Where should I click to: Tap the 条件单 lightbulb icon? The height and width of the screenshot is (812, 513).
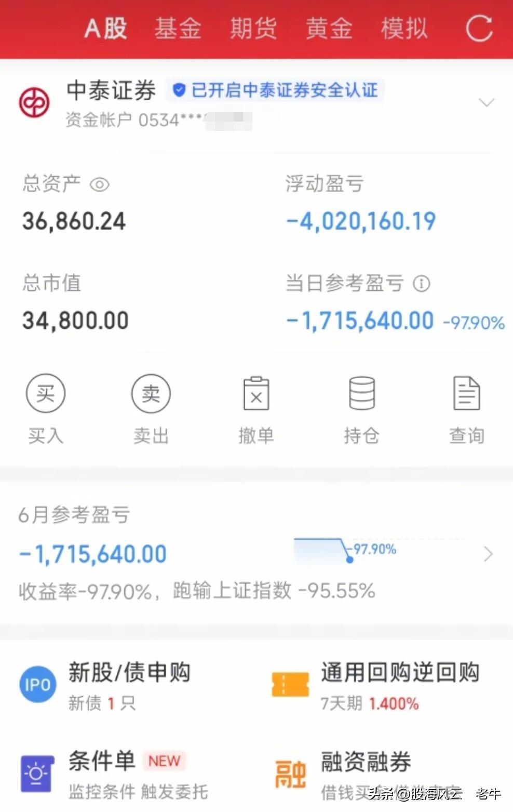(x=37, y=773)
